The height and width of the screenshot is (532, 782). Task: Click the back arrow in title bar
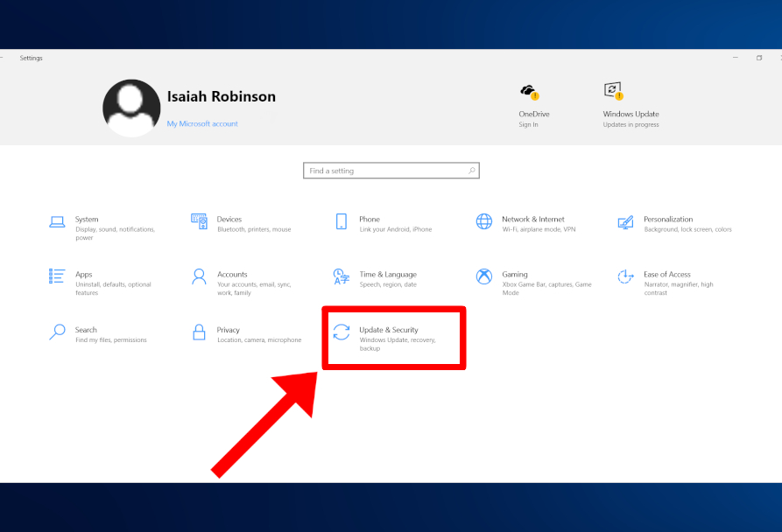[4, 58]
